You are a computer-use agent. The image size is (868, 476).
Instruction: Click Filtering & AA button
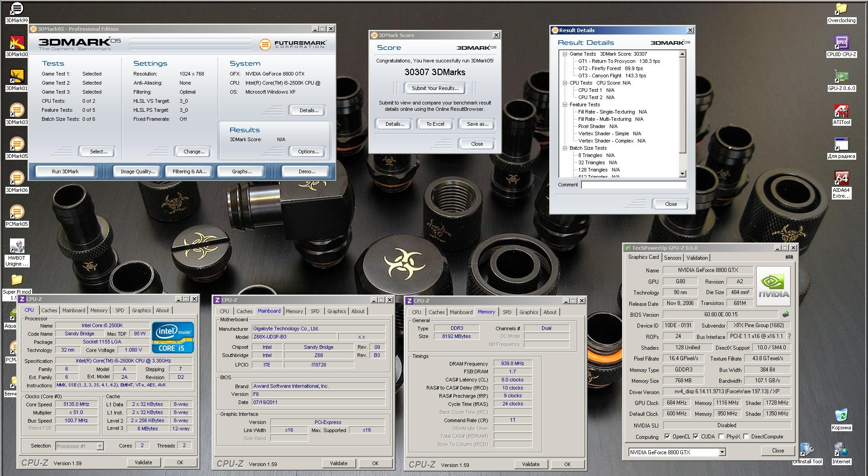[189, 171]
